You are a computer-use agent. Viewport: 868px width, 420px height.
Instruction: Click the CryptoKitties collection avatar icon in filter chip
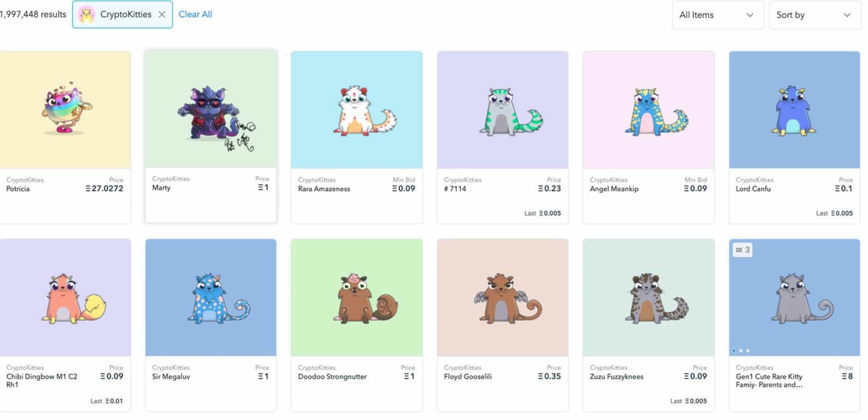86,15
